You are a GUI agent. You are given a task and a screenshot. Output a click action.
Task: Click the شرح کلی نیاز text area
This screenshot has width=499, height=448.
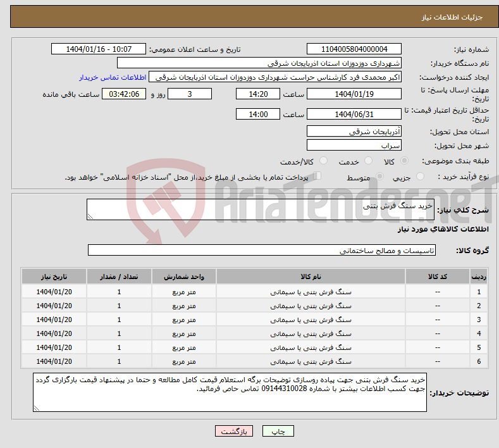tap(261, 209)
